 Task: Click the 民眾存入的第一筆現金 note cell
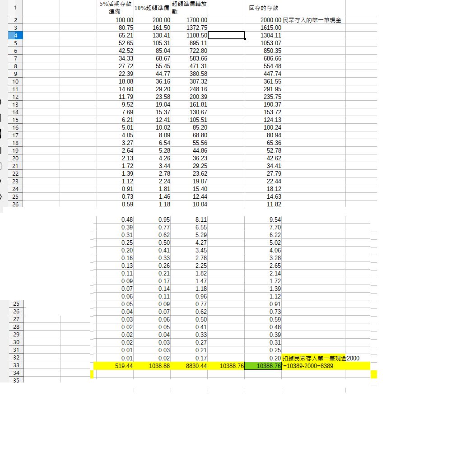[312, 20]
